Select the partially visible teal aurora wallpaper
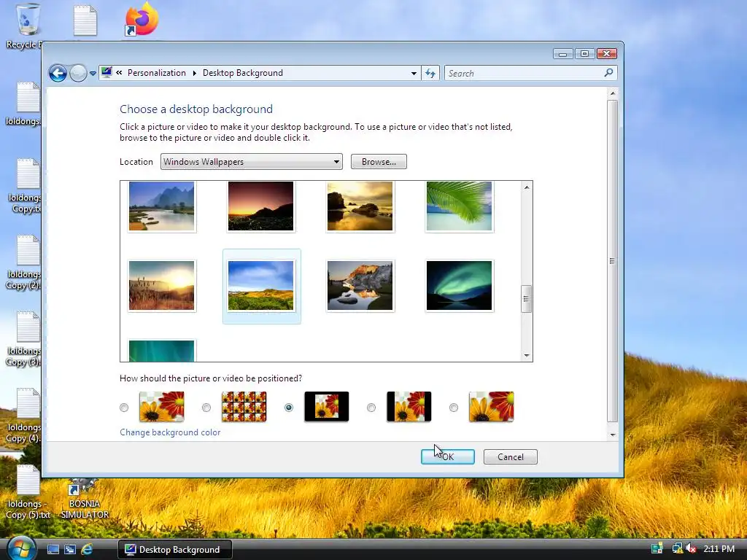The height and width of the screenshot is (560, 747). [161, 351]
